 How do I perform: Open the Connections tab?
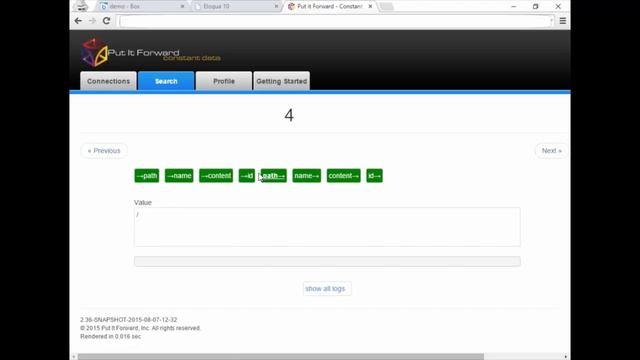108,81
